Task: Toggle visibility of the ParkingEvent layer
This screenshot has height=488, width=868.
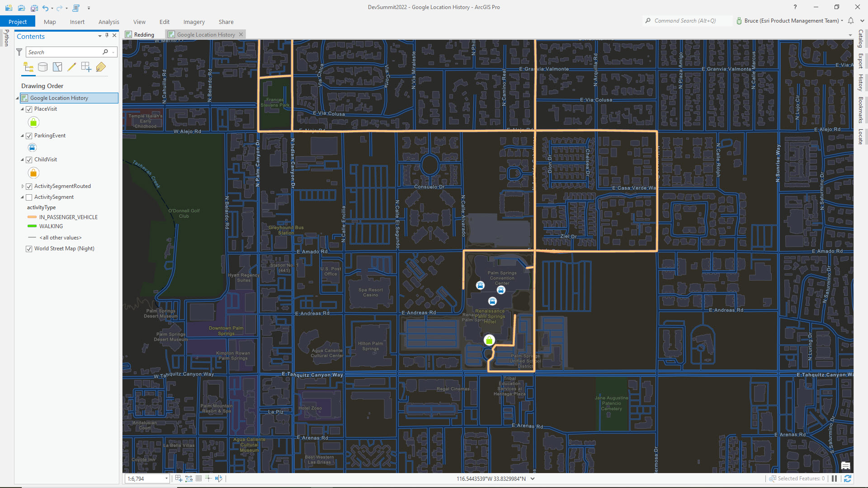Action: click(x=29, y=136)
